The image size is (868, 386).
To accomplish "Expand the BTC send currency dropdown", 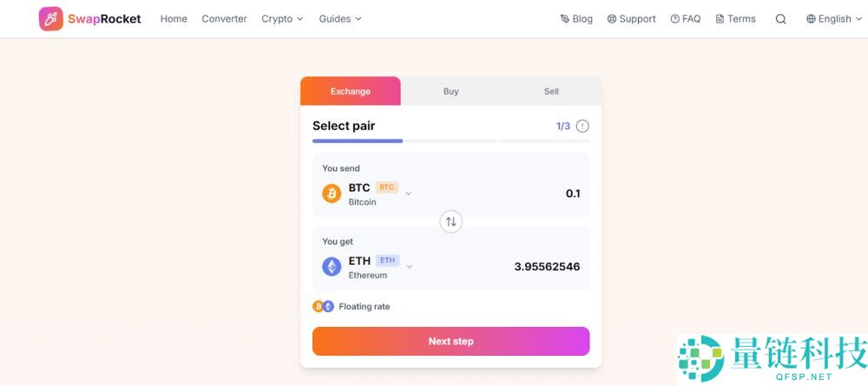I will (x=408, y=193).
